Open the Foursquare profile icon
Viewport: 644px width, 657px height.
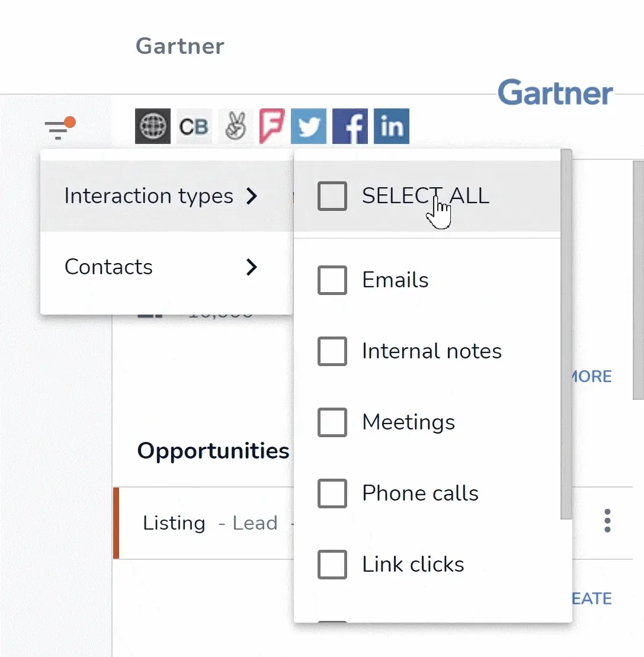pos(273,126)
